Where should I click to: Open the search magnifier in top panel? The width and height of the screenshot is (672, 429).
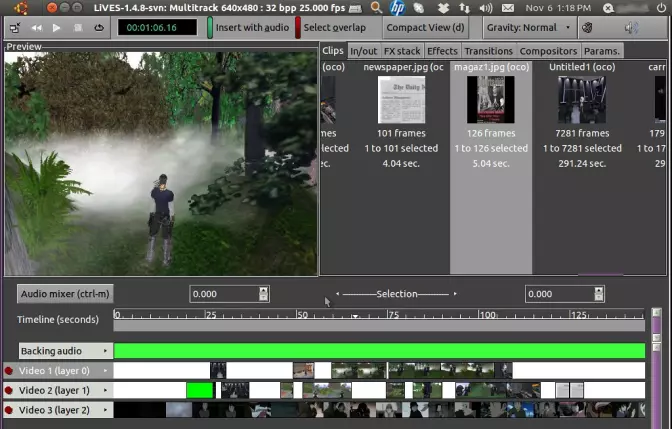(376, 7)
